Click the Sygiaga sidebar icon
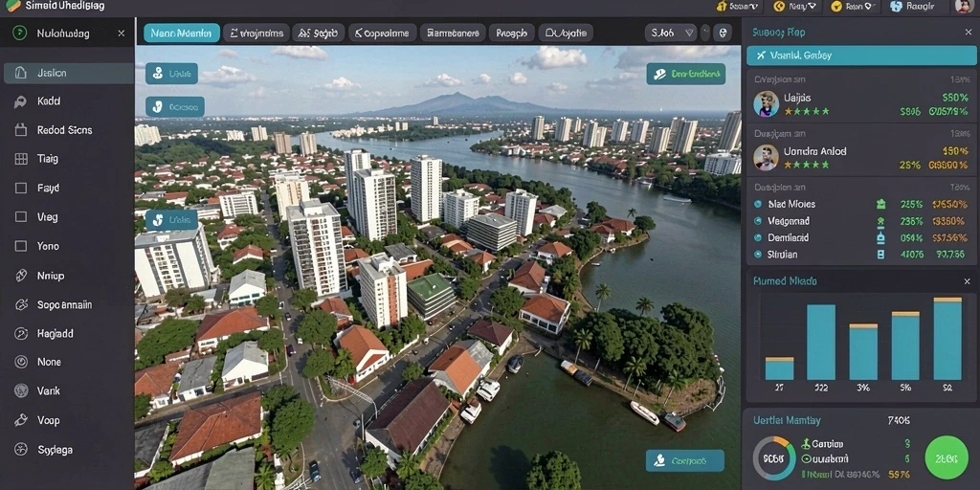This screenshot has height=490, width=980. click(x=21, y=450)
